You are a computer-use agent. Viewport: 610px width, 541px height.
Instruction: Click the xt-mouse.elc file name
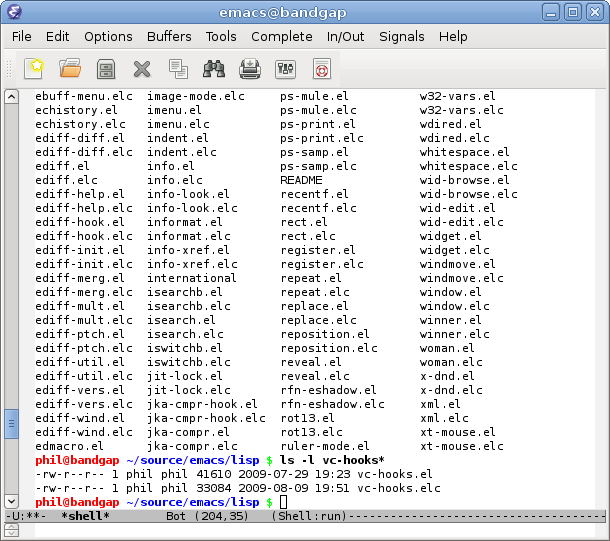[461, 446]
